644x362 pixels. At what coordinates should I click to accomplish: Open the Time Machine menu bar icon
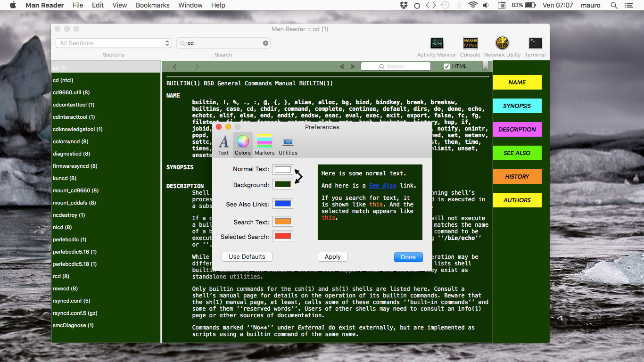pyautogui.click(x=445, y=5)
